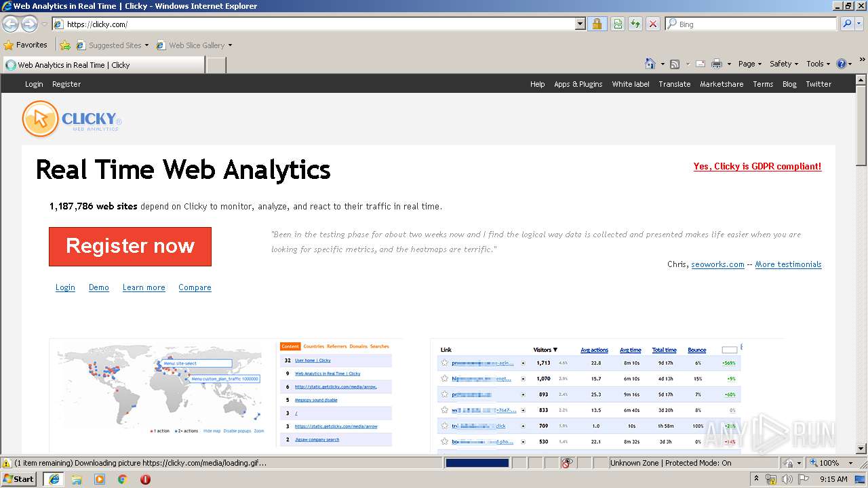The image size is (868, 488).
Task: Click the star beside the 709 visitors row
Action: pyautogui.click(x=444, y=426)
